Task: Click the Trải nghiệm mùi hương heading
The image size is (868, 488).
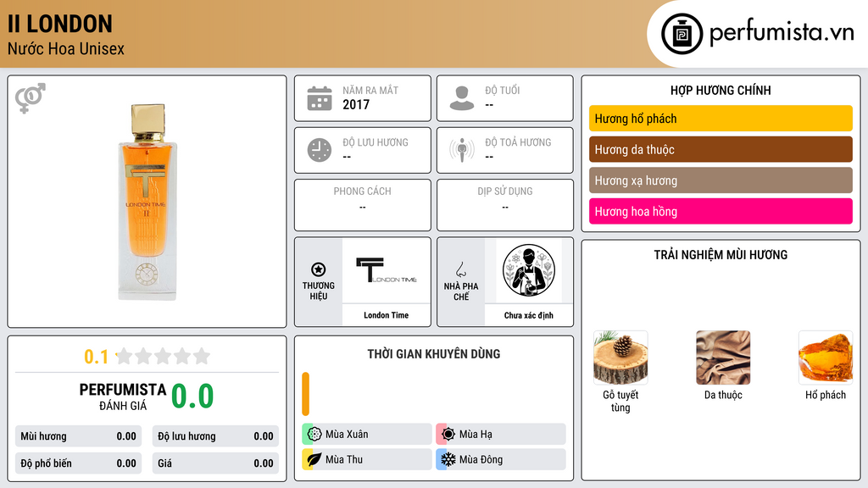Action: tap(721, 255)
